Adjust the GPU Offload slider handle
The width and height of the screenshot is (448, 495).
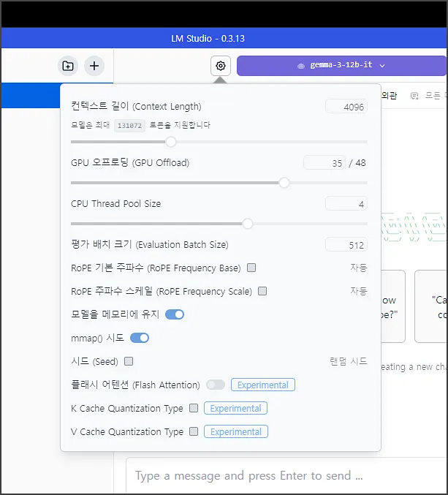[x=284, y=183]
